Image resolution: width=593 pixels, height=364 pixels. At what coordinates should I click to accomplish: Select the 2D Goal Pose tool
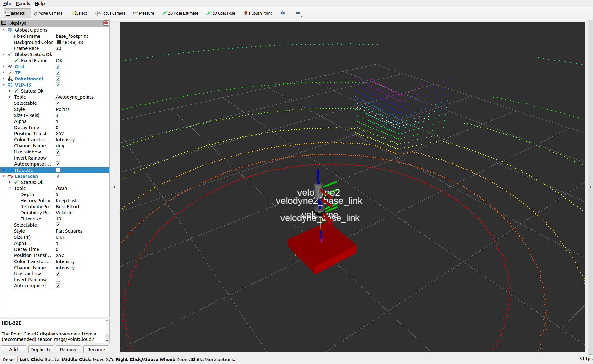[221, 13]
